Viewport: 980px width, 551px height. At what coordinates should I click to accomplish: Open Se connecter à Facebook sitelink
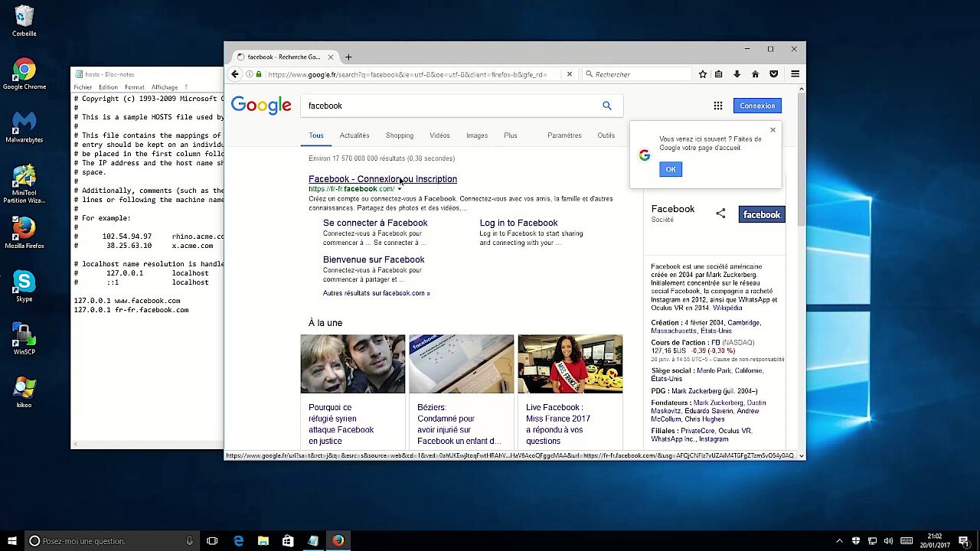[375, 223]
